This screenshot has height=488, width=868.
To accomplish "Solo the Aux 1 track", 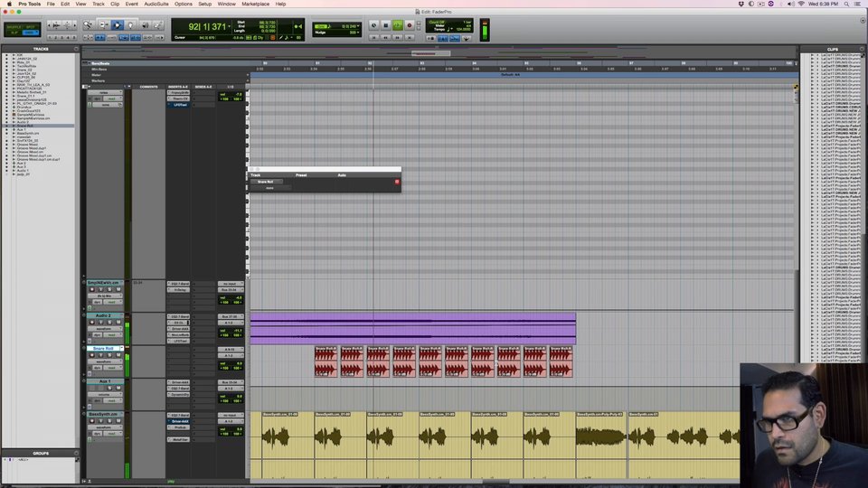I will coord(109,388).
